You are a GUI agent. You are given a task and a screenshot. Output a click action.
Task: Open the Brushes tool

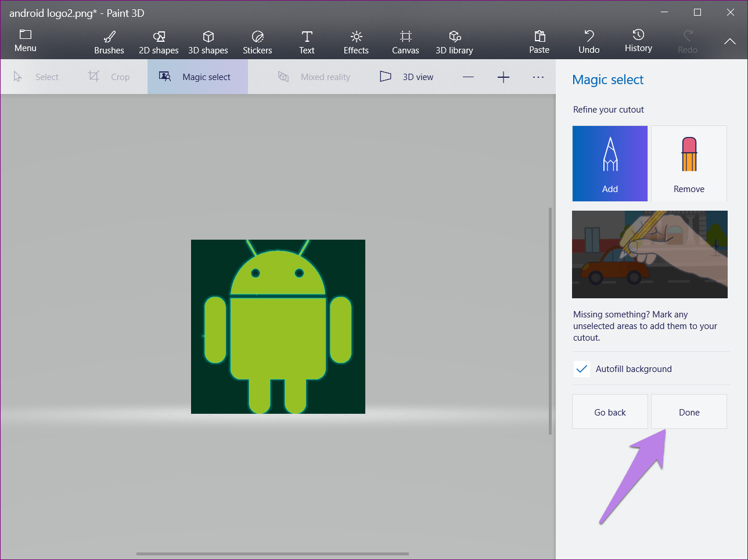pos(109,42)
